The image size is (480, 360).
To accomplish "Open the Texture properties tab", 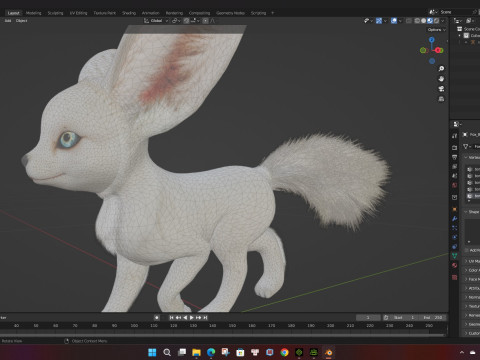I will (x=455, y=277).
